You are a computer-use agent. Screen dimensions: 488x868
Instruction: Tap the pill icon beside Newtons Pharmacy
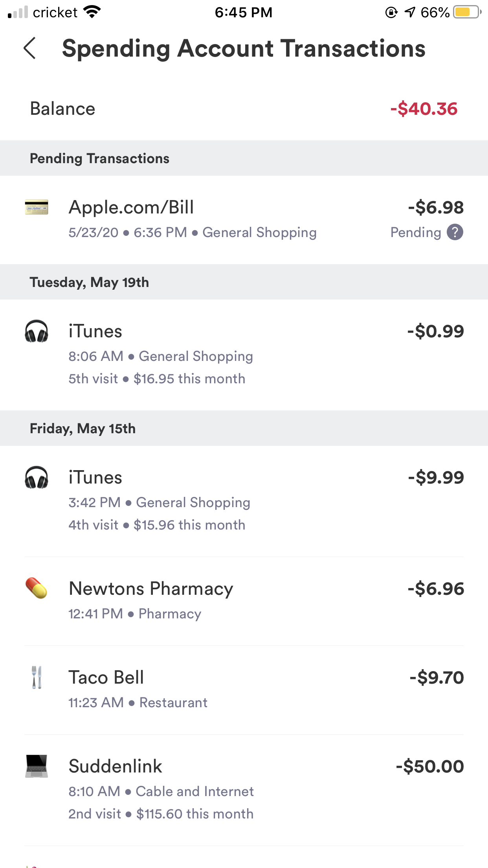coord(37,588)
